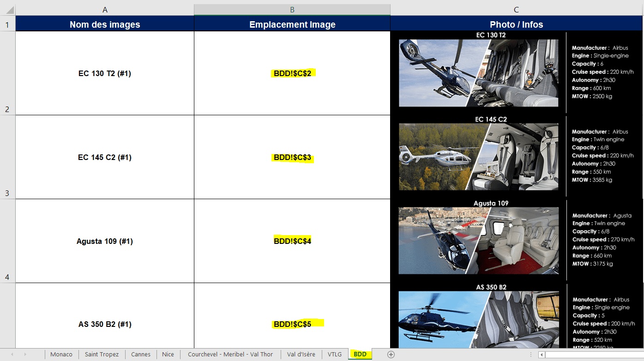Select row 3 by its row number

click(7, 157)
